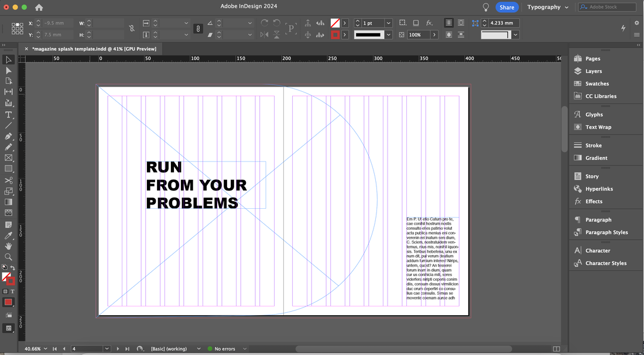
Task: Toggle No text wrap option
Action: 449,23
